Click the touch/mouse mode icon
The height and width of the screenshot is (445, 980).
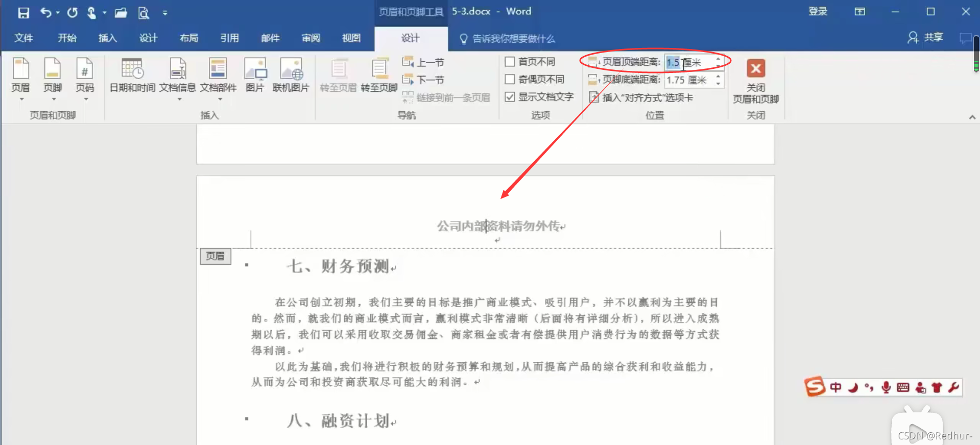coord(91,13)
